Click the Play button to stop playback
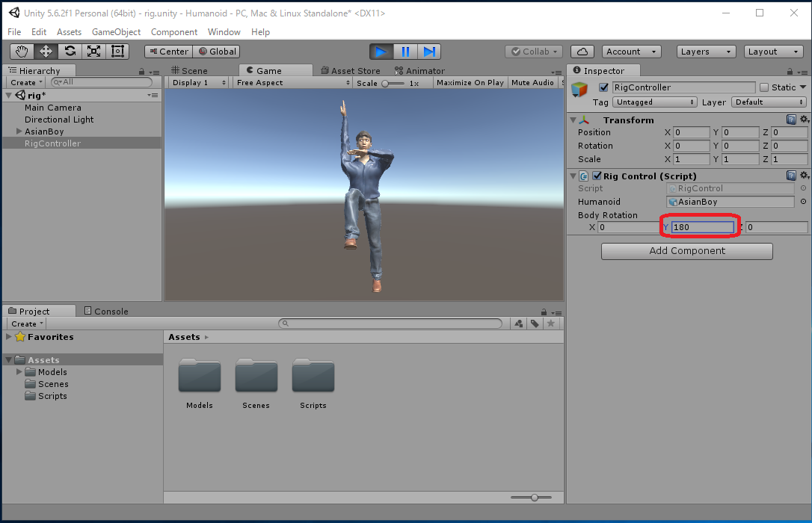Viewport: 812px width, 523px height. click(381, 52)
